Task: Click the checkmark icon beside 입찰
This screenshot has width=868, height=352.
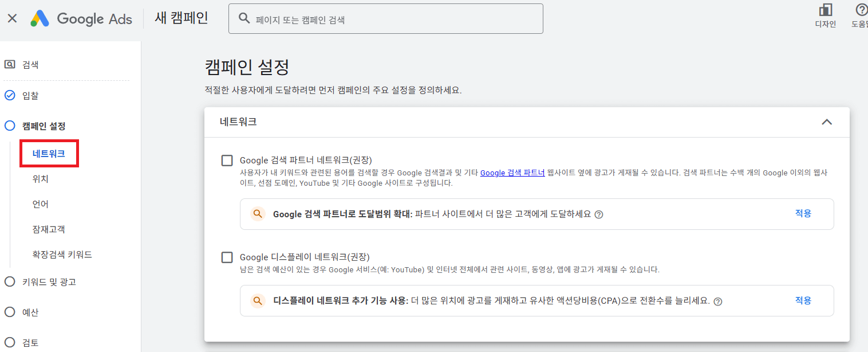Action: tap(10, 96)
